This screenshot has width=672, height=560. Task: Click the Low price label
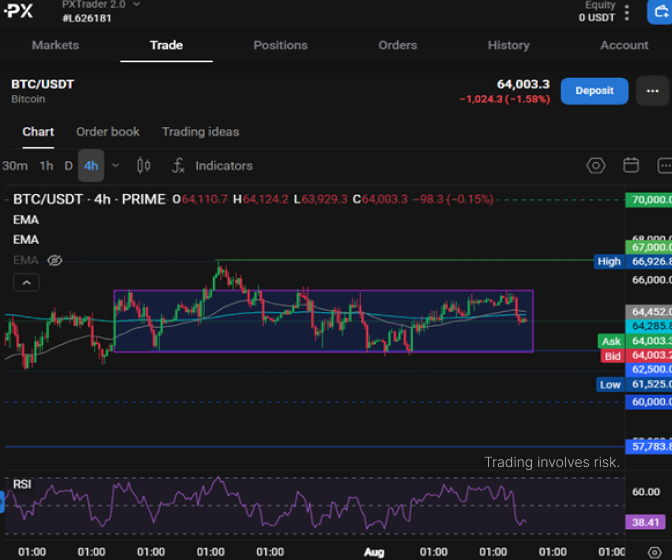[610, 384]
